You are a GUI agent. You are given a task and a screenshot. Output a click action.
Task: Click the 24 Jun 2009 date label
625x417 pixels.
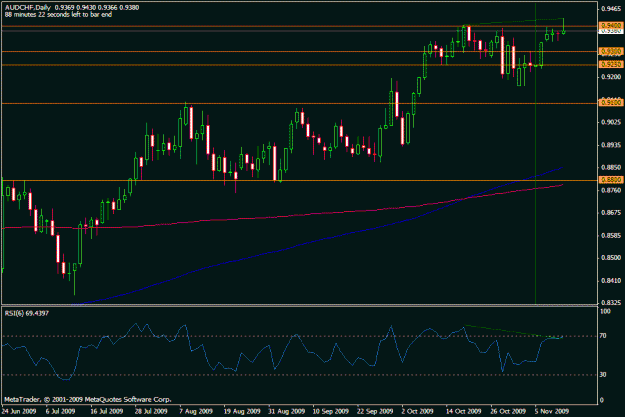click(19, 411)
